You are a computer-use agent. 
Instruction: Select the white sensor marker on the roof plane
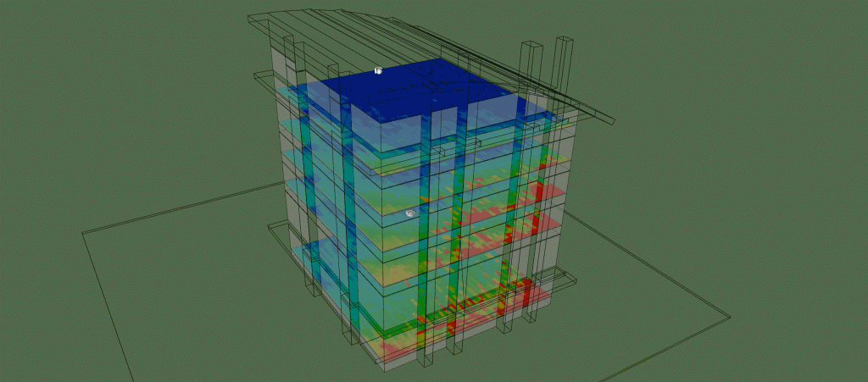coord(378,71)
